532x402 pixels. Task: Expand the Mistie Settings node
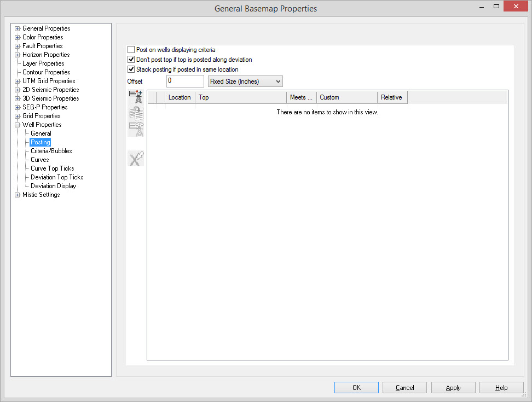click(x=18, y=195)
